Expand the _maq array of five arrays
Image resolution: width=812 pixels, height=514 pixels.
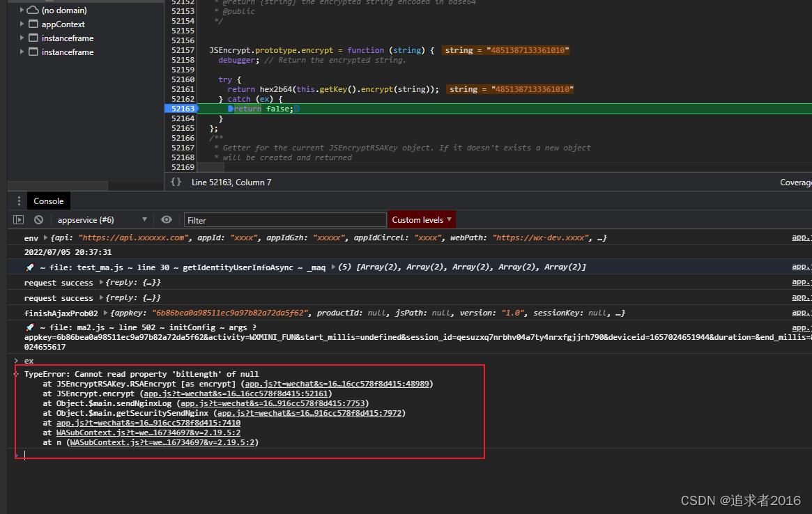pos(333,267)
